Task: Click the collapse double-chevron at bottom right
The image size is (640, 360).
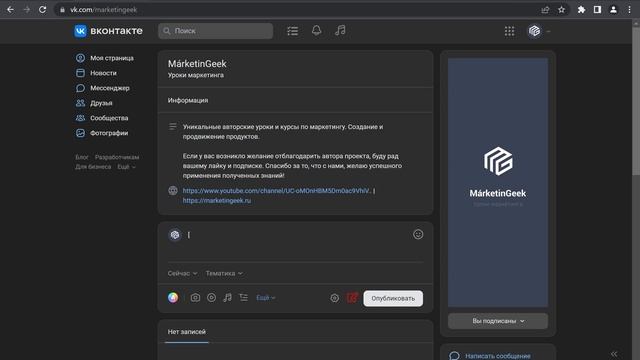Action: tap(614, 354)
